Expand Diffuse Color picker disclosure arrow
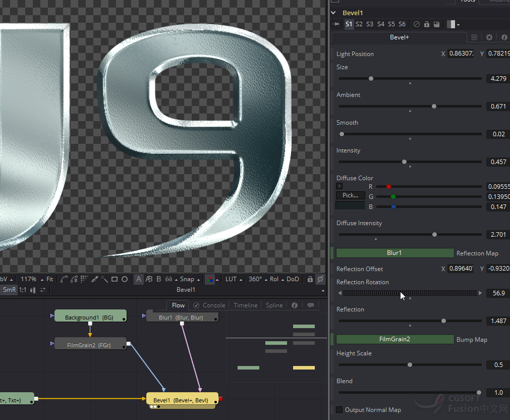510x420 pixels. (339, 186)
